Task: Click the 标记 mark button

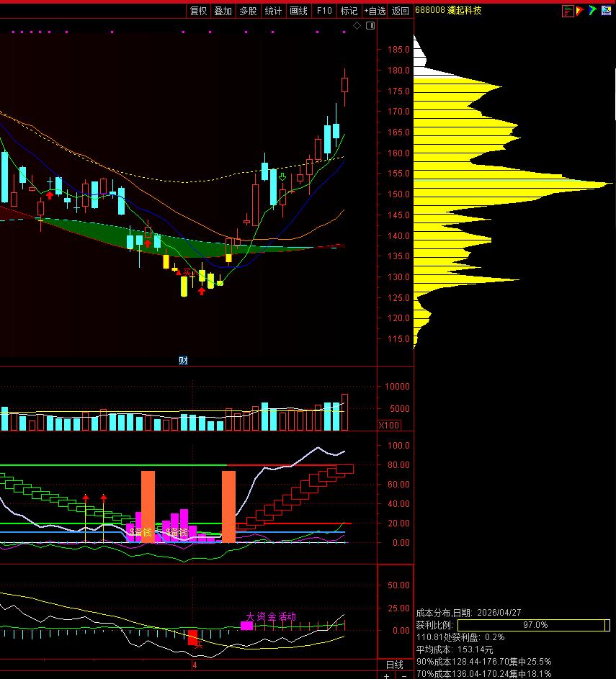Action: point(349,11)
